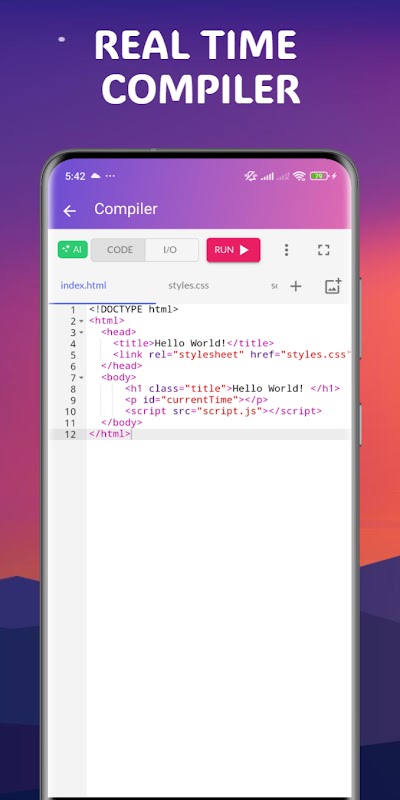
Task: Open the three-dot overflow menu
Action: click(x=286, y=249)
